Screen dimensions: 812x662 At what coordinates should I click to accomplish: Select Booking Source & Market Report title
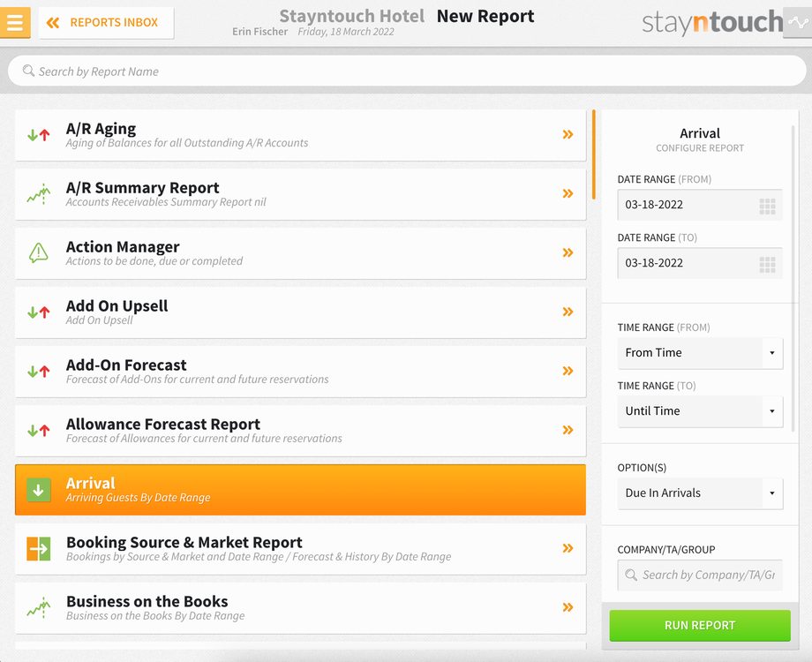[184, 542]
